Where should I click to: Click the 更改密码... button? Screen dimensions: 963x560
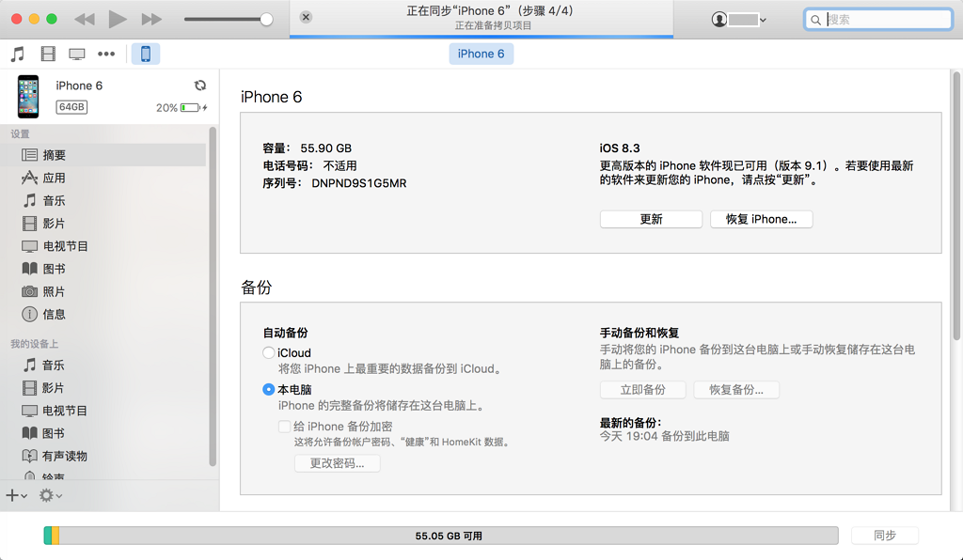(x=338, y=463)
